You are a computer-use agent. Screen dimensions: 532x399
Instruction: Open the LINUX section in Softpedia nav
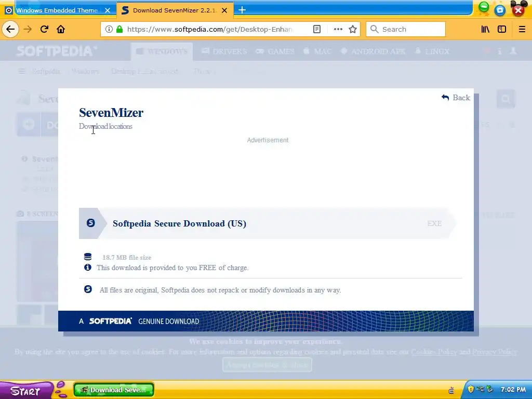click(432, 51)
